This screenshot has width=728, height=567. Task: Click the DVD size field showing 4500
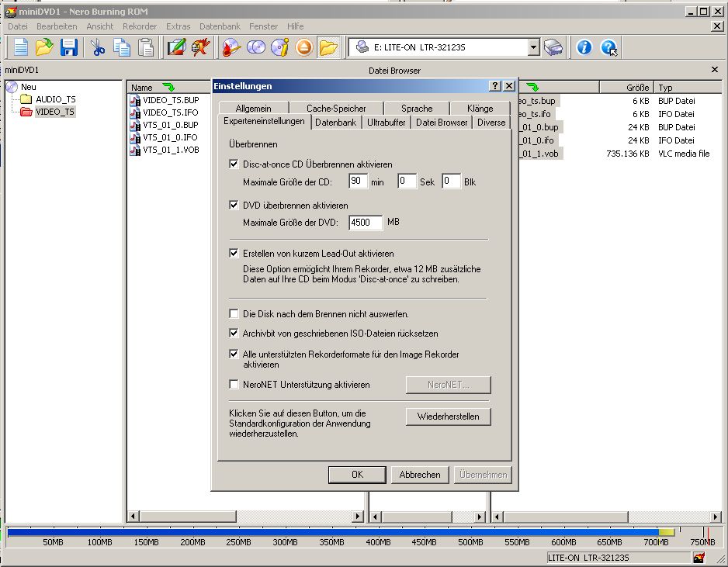pyautogui.click(x=366, y=223)
